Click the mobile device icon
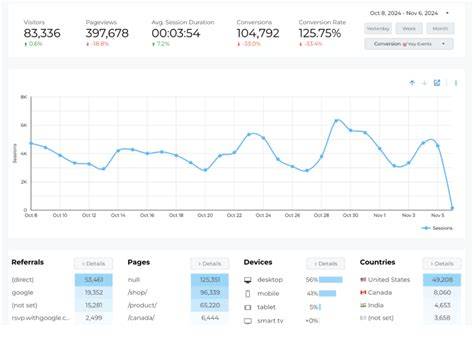 coord(248,294)
